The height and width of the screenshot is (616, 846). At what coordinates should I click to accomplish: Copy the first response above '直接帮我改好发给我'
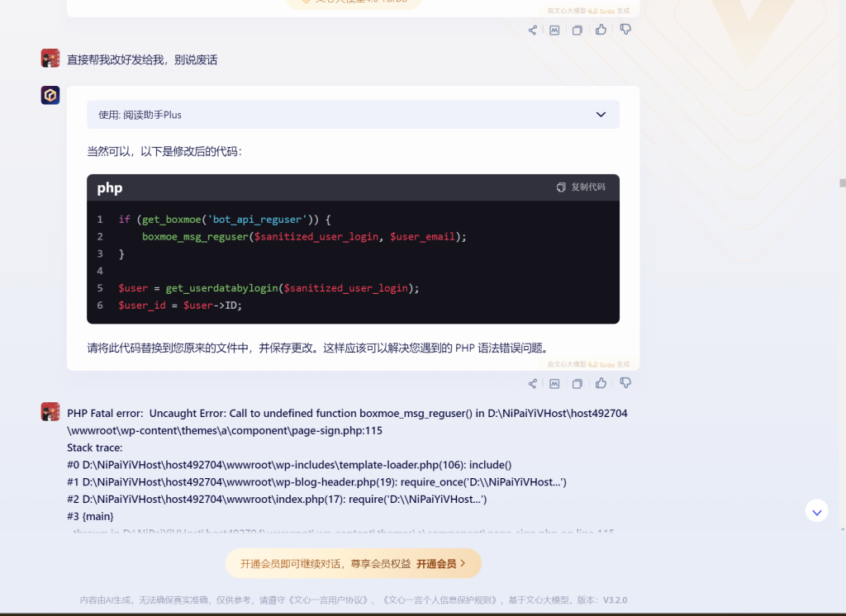tap(577, 31)
